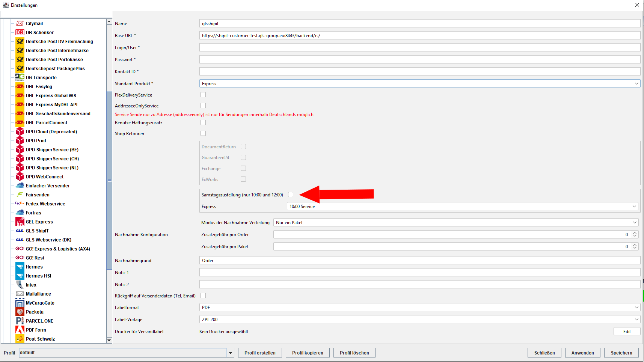Click the DPD Print cube icon

(20, 140)
